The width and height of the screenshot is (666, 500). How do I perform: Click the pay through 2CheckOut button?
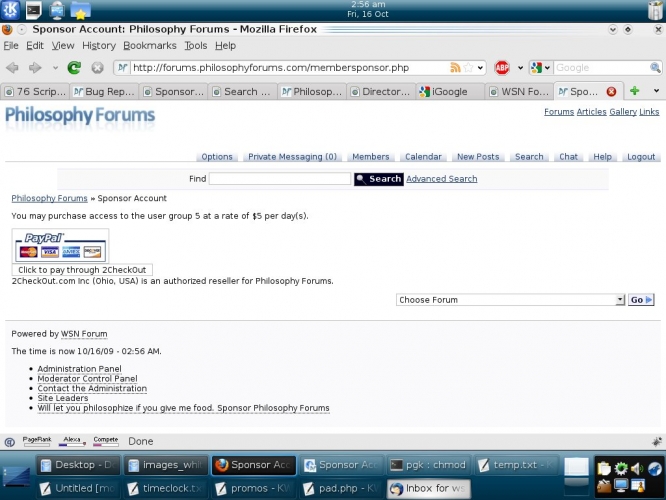point(82,270)
